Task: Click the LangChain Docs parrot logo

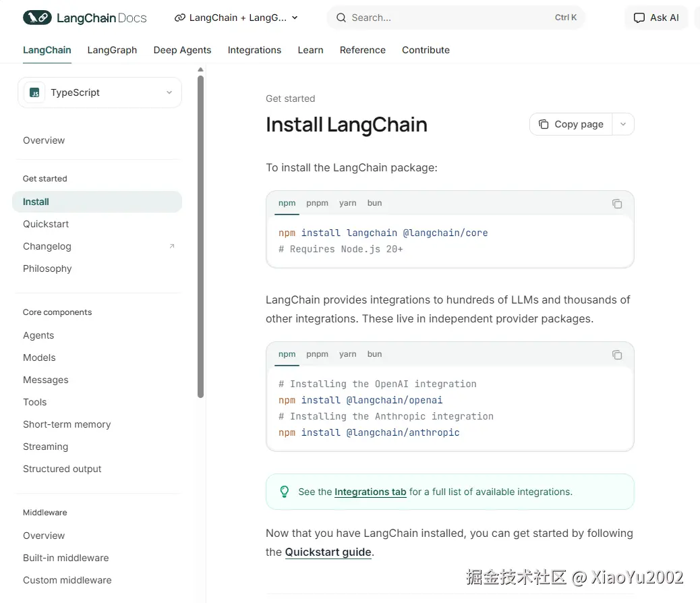Action: [37, 18]
